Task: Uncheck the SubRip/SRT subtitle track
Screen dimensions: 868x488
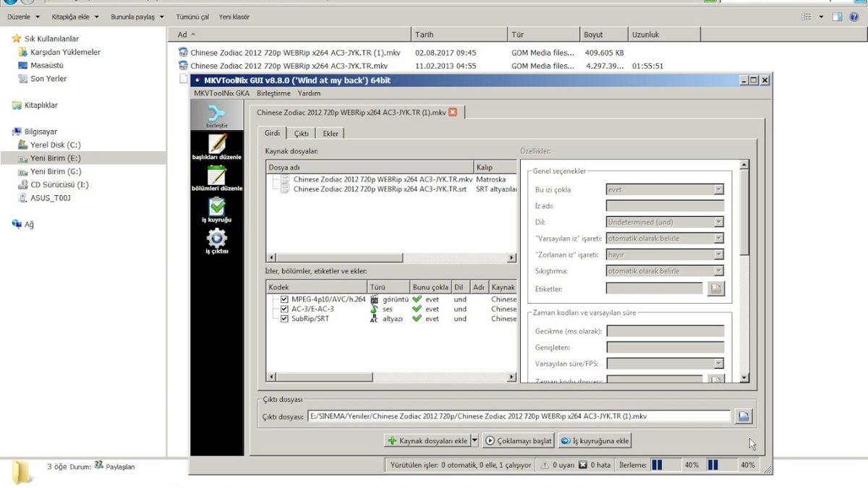Action: point(284,318)
